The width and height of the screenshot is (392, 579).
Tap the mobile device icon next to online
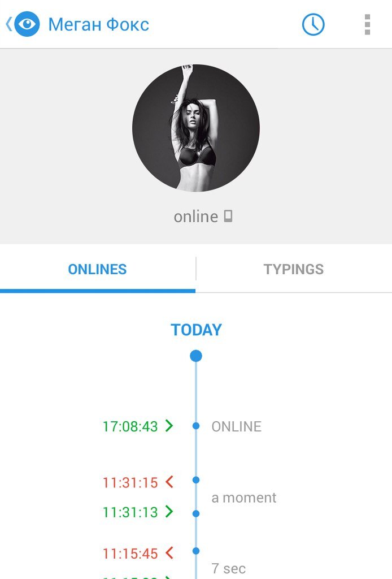(229, 216)
